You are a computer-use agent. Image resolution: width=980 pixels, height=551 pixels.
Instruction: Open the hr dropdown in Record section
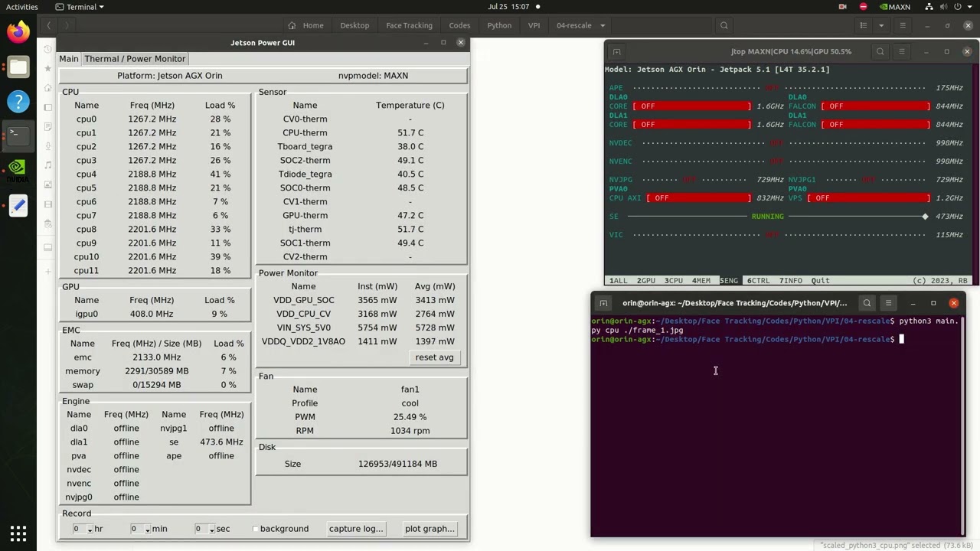click(x=90, y=530)
